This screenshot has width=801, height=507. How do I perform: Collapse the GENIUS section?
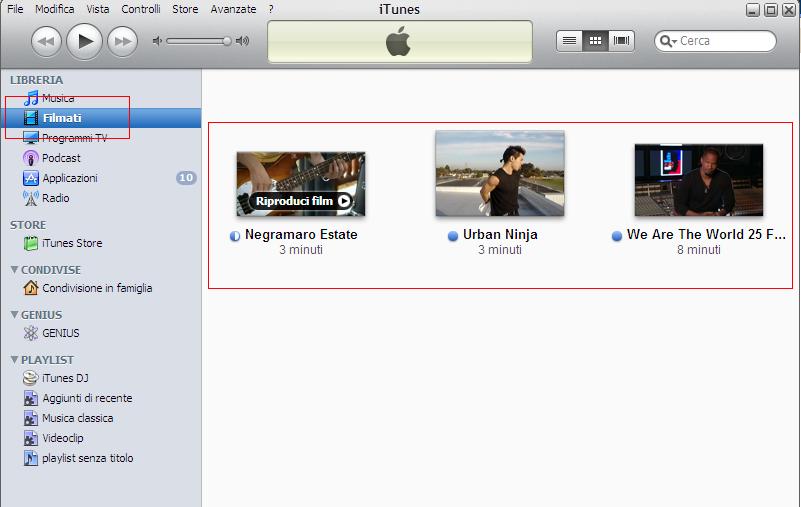click(x=14, y=314)
